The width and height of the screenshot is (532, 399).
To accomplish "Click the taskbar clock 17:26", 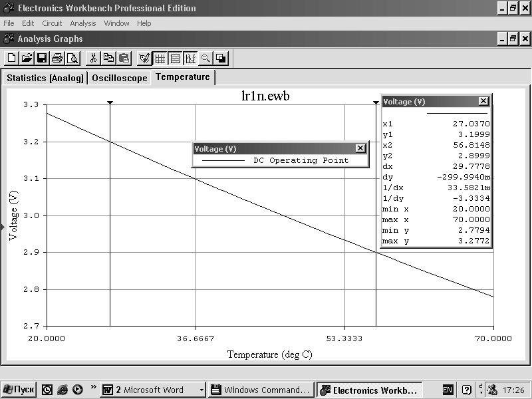I will pyautogui.click(x=513, y=390).
